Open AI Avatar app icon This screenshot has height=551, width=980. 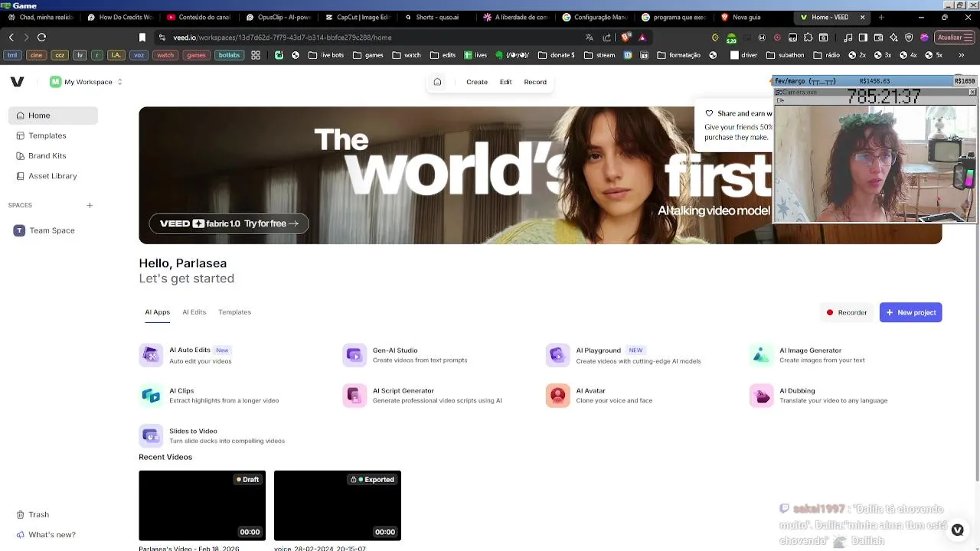point(557,396)
